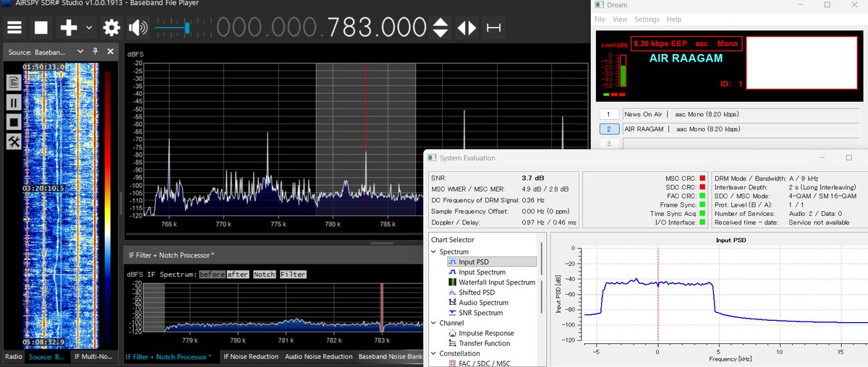Open the IF Noise Reduction tab

point(250,356)
